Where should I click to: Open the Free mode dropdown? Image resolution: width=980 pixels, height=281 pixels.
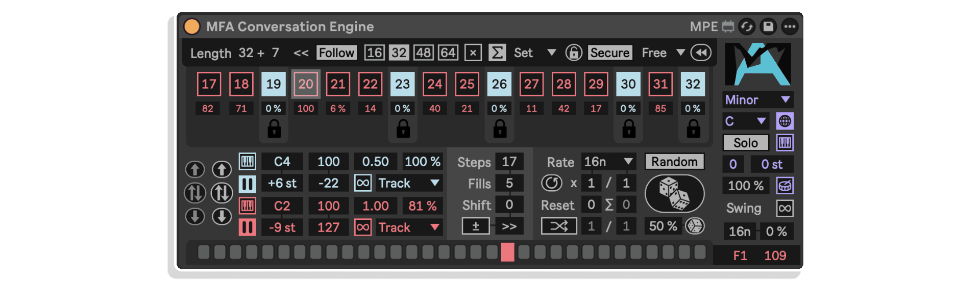pos(663,53)
